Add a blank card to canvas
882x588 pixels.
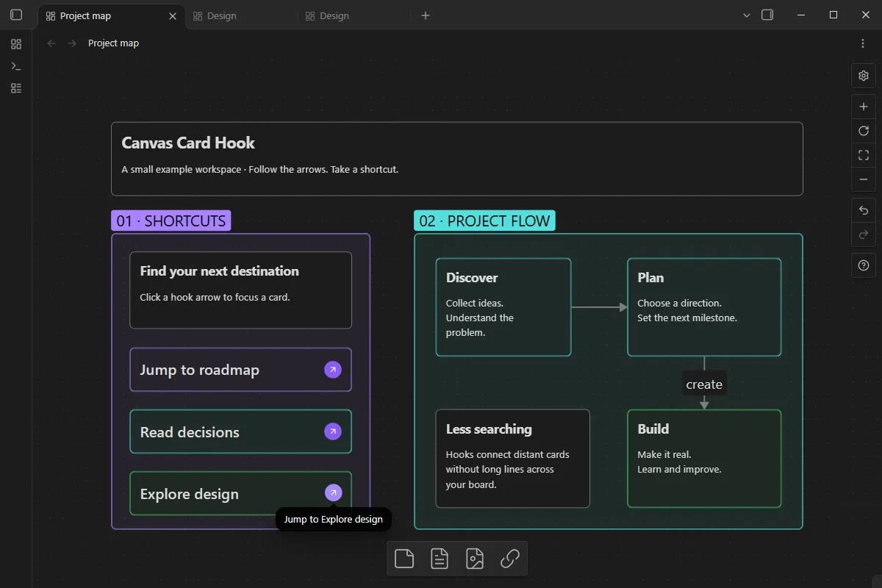point(404,559)
